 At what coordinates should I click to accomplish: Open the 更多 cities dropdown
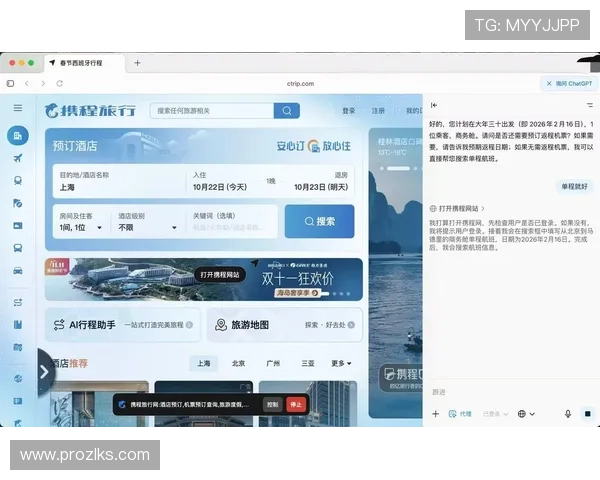click(341, 363)
